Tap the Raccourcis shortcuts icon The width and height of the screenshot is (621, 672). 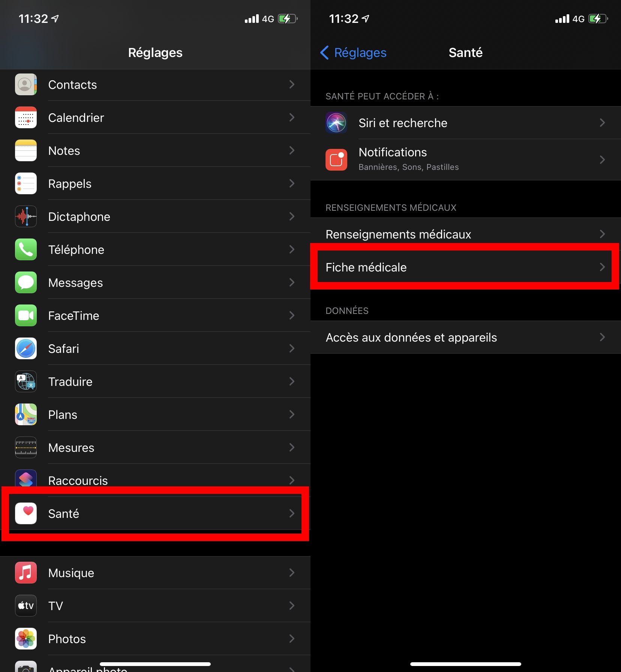26,479
